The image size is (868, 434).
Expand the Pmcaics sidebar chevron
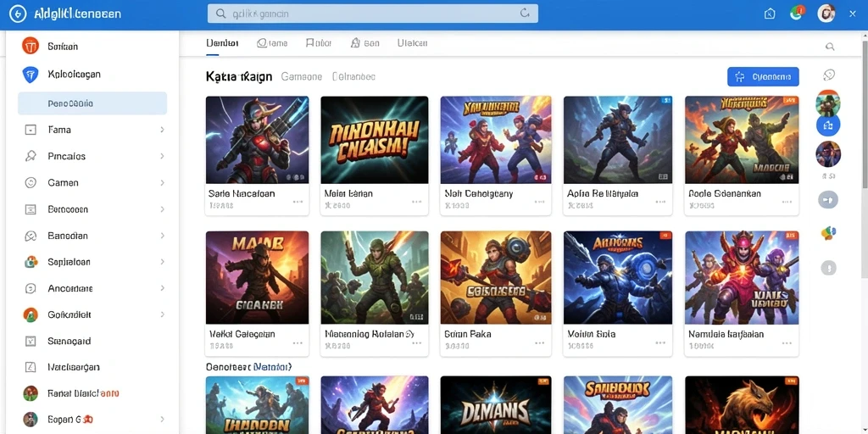(162, 156)
